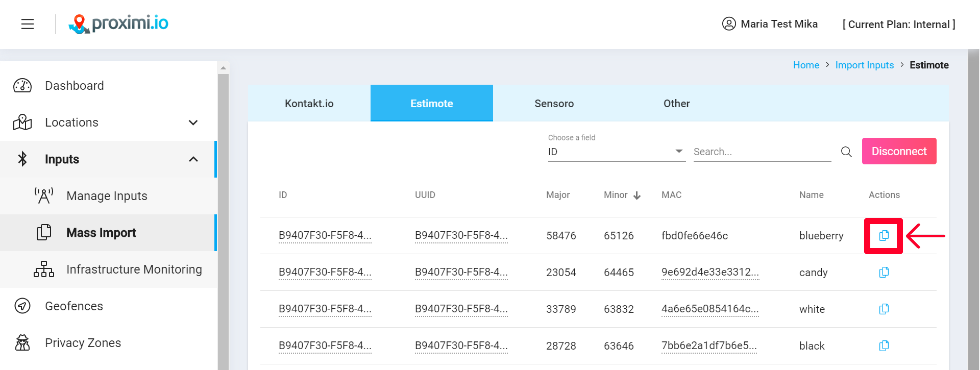This screenshot has height=370, width=980.
Task: Click the Manage Inputs antenna icon
Action: pos(44,196)
